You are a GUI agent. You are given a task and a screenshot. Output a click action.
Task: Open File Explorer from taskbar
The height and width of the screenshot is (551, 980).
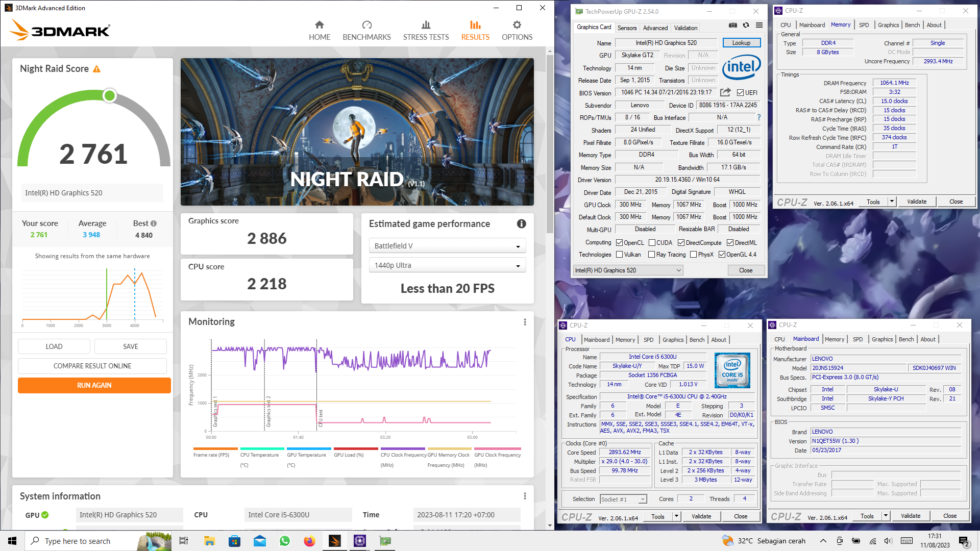(x=209, y=541)
